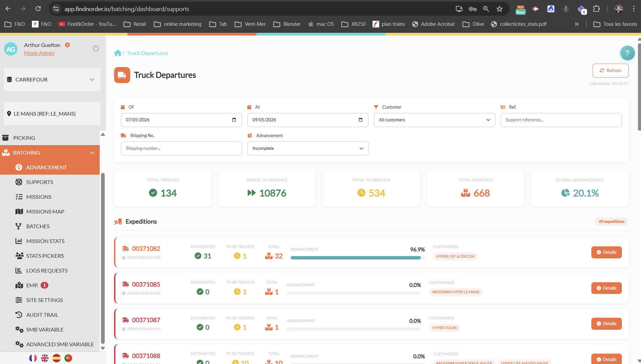The height and width of the screenshot is (364, 641).
Task: Bookmark the page with the star icon
Action: click(499, 9)
